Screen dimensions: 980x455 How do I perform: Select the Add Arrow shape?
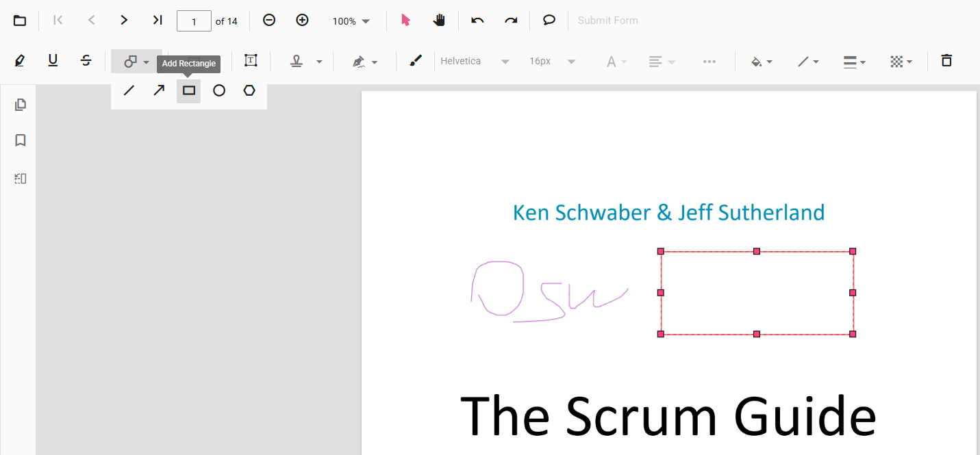pos(159,90)
